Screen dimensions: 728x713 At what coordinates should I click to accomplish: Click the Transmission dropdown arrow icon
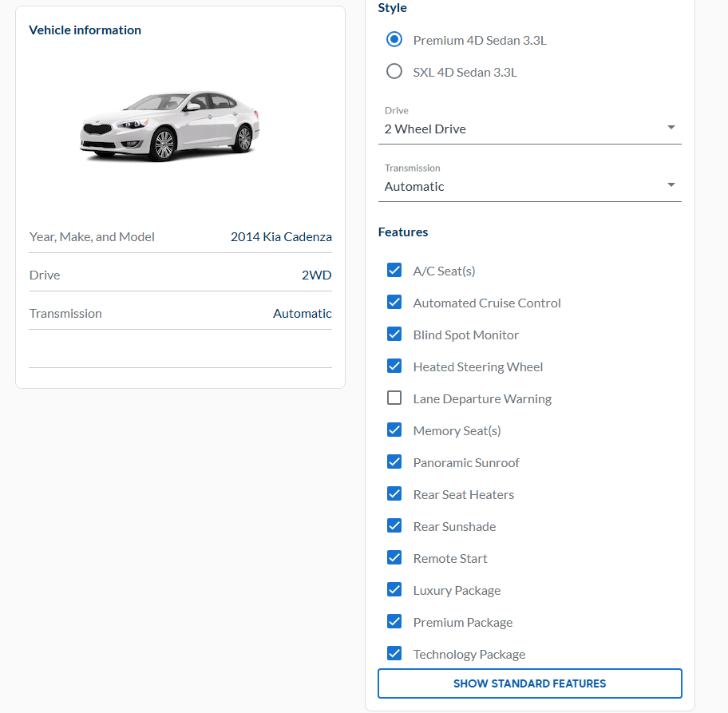click(671, 185)
